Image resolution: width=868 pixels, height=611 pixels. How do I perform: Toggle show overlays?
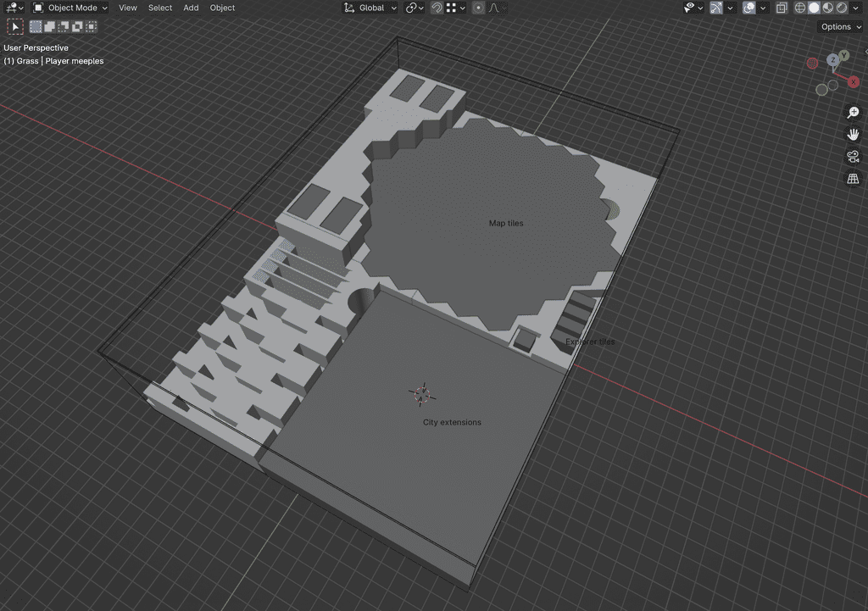(x=749, y=8)
